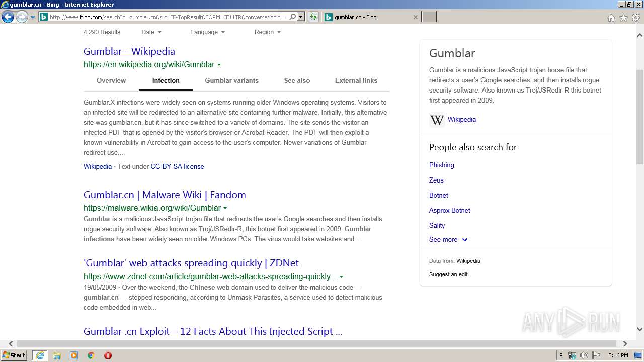The height and width of the screenshot is (362, 644).
Task: Click Phishing related search
Action: click(x=442, y=165)
